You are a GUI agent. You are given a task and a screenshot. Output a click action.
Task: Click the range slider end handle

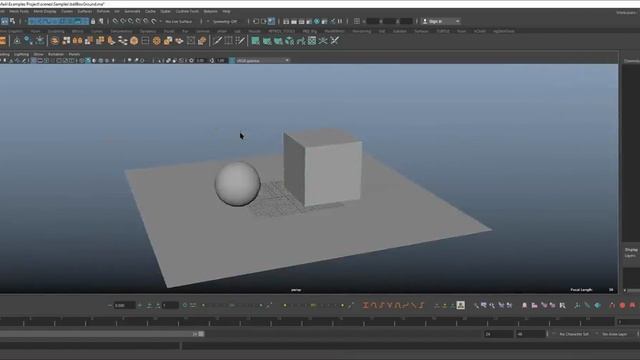coord(201,334)
